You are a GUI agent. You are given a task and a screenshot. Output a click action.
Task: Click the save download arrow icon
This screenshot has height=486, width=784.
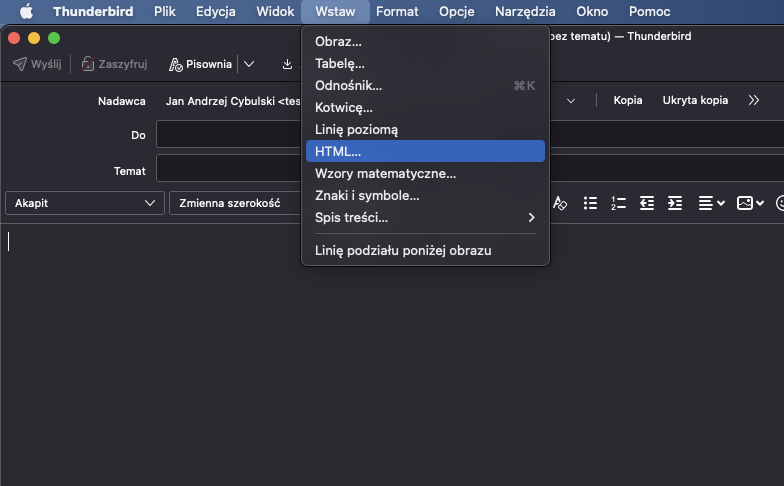[x=288, y=64]
